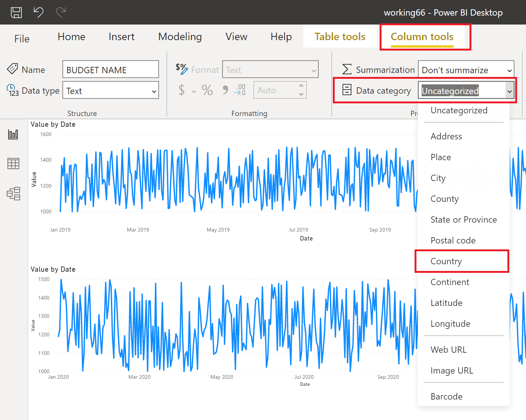Click the BUDGET NAME name field
This screenshot has width=526, height=420.
coord(111,70)
